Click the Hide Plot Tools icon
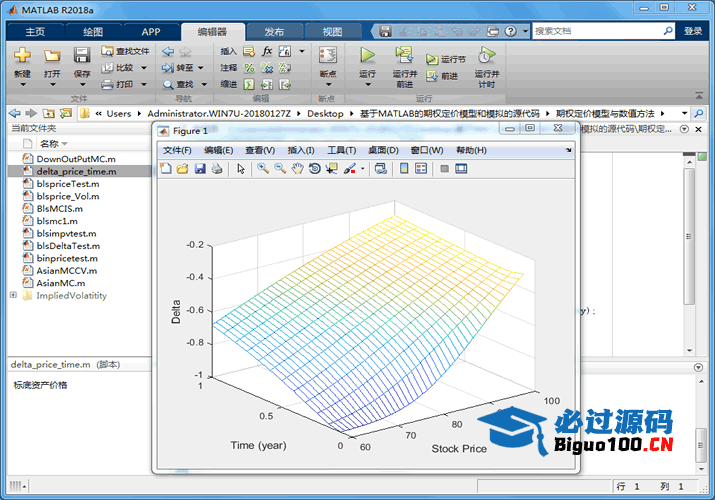Viewport: 715px width, 500px height. pos(445,169)
